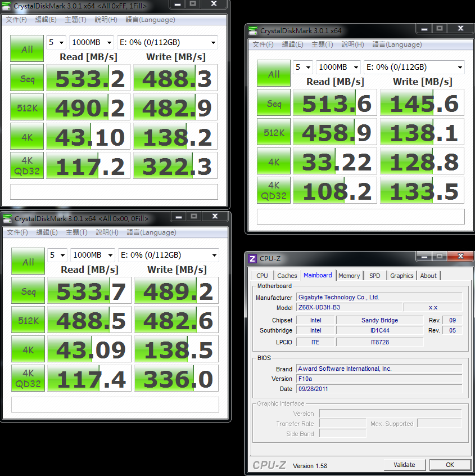Screen dimensions: 475x476
Task: Open the About tab in CPU-Z
Action: coord(428,276)
